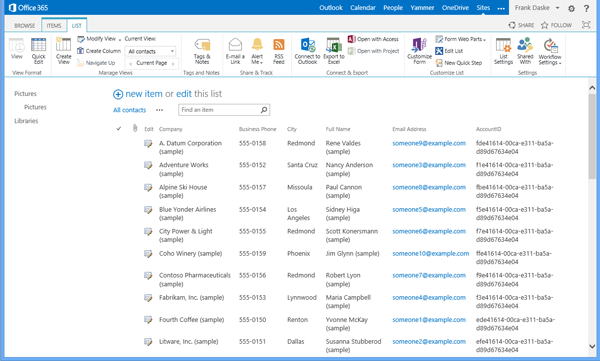Click Connect to Outlook
The width and height of the screenshot is (600, 361).
pyautogui.click(x=307, y=51)
